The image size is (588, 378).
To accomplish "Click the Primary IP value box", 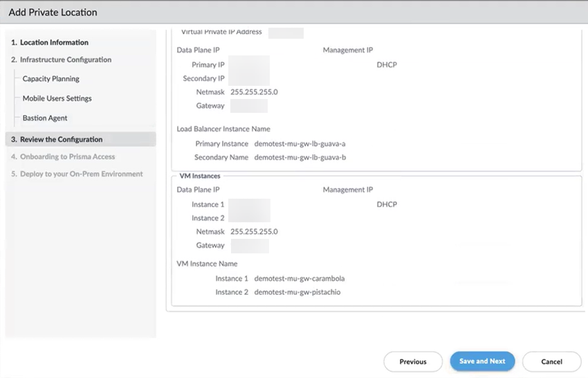I will (248, 65).
